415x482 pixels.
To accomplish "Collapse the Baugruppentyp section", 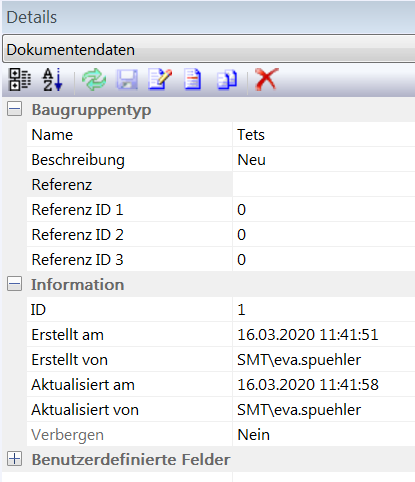I will 14,109.
